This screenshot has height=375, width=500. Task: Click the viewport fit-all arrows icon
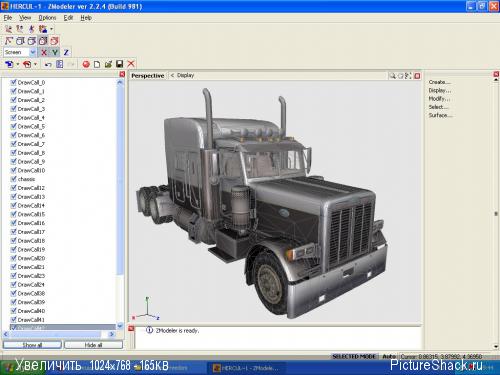(408, 76)
